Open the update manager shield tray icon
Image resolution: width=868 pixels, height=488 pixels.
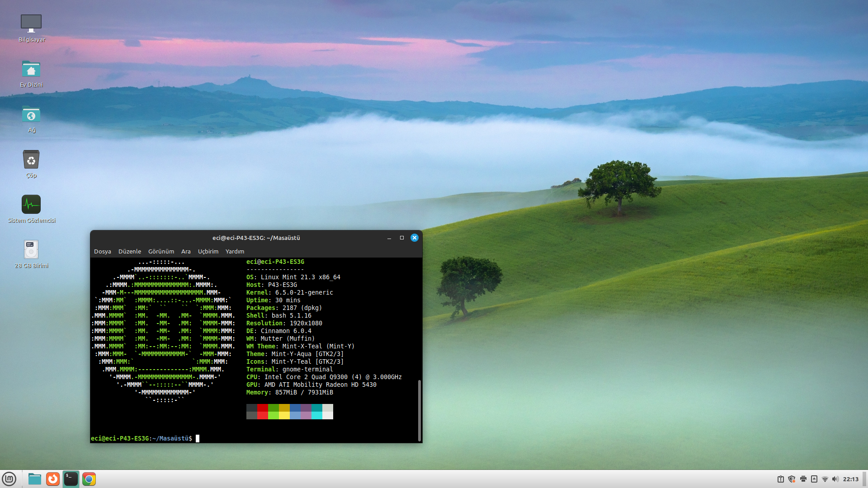[x=792, y=479]
